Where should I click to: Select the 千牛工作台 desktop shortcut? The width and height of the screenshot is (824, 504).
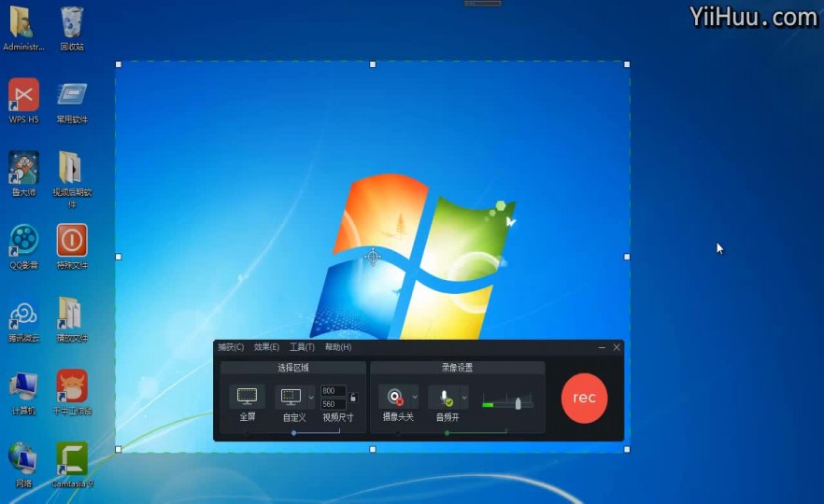(x=72, y=392)
